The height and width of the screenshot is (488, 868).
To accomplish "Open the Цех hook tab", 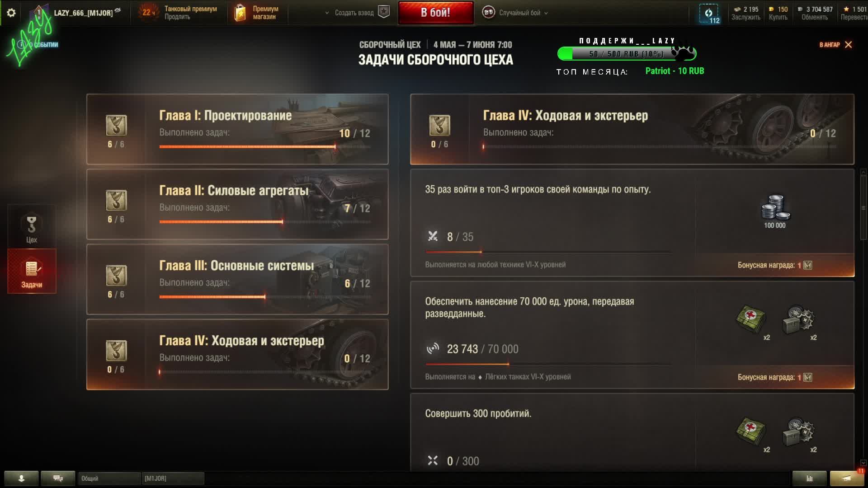I will [32, 226].
